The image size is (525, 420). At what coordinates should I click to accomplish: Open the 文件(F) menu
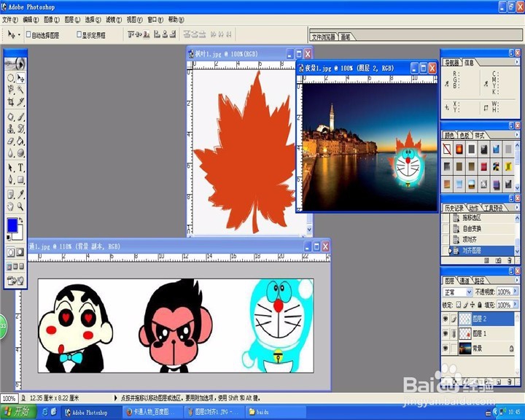(x=10, y=20)
